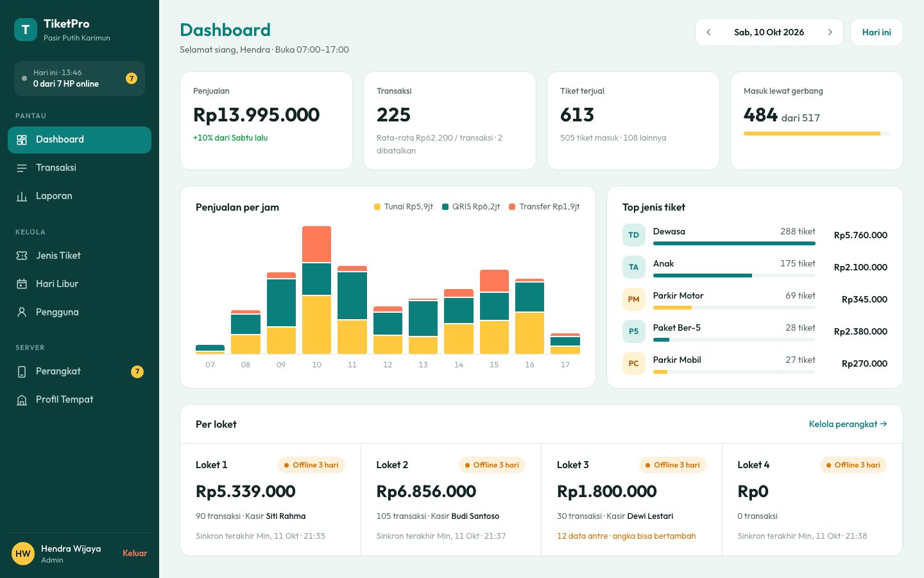
Task: Click the Loket 4 Rp0 amount
Action: tap(753, 491)
